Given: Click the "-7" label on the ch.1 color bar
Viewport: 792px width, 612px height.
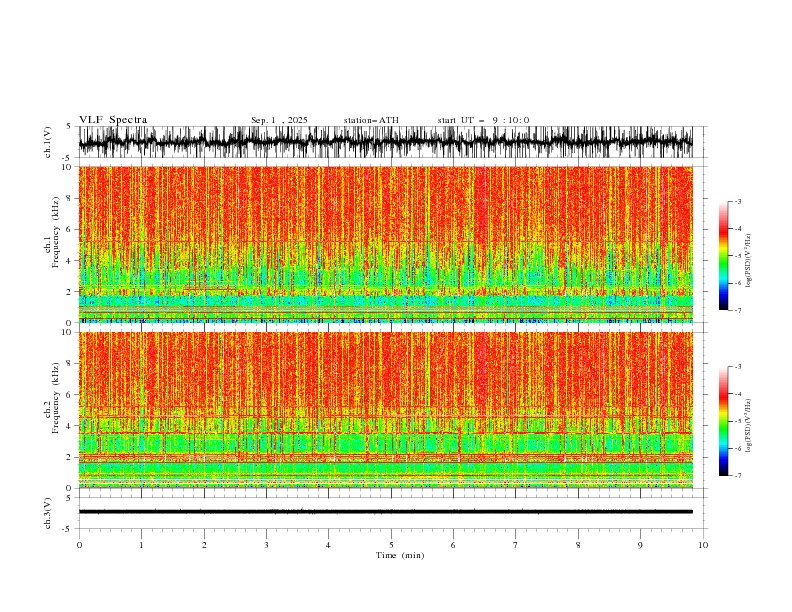Looking at the screenshot, I should point(737,311).
